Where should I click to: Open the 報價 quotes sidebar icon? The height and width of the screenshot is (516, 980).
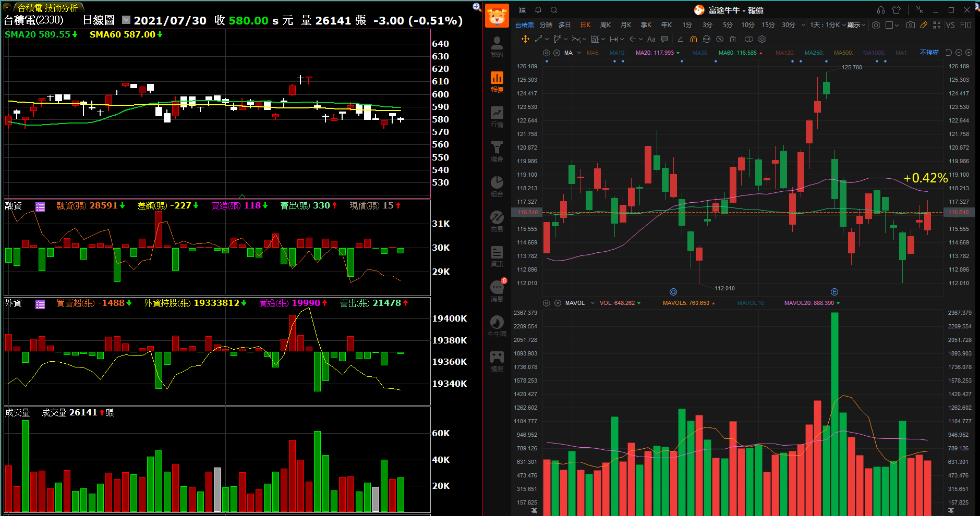coord(497,82)
